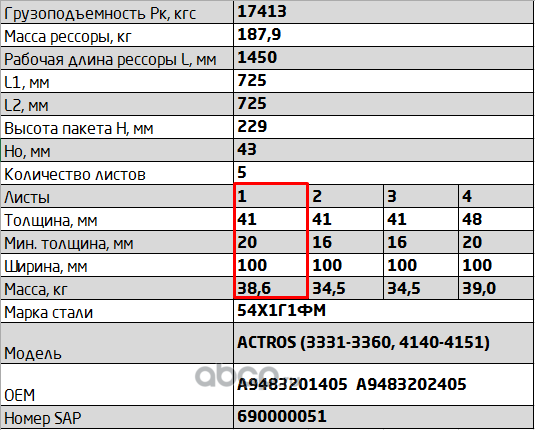Screen dimensions: 535x430
Task: Click the SAP number 690000051
Action: point(282,416)
